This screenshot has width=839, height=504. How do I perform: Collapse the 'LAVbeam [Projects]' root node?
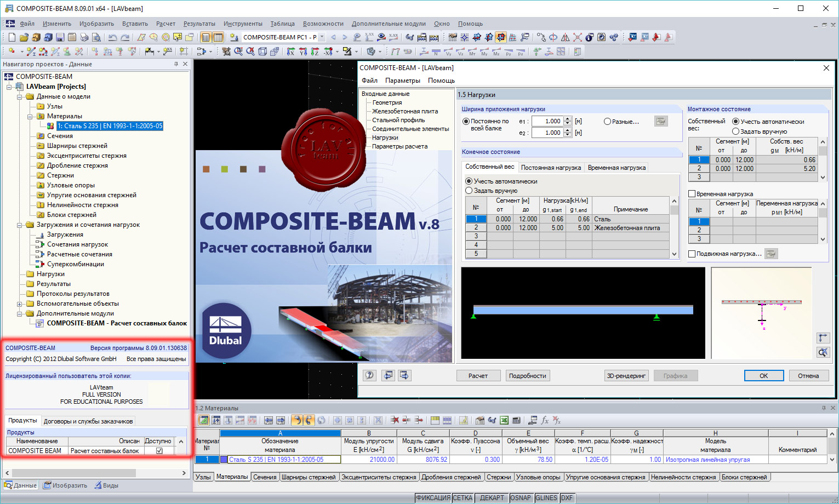tap(9, 87)
